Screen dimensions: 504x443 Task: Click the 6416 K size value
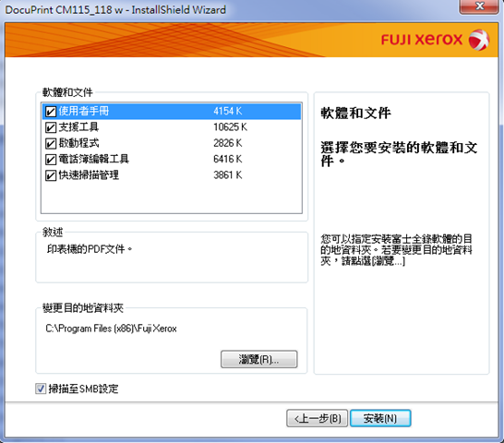(x=228, y=159)
